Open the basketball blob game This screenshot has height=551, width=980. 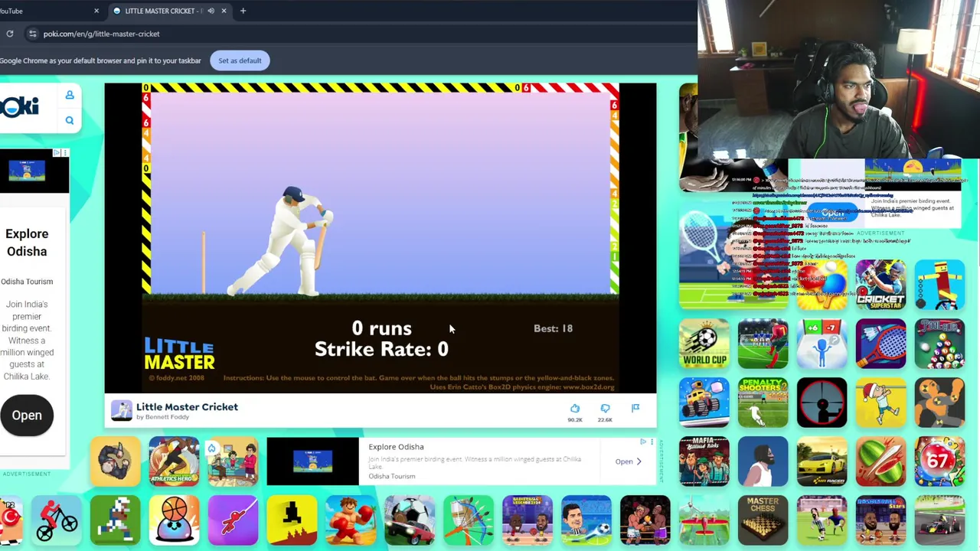click(x=174, y=520)
